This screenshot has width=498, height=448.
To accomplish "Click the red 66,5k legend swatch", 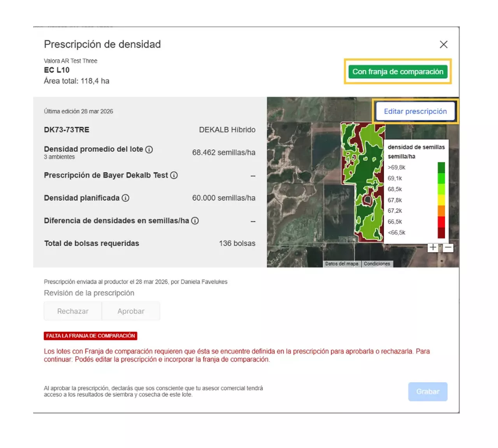I will point(441,222).
